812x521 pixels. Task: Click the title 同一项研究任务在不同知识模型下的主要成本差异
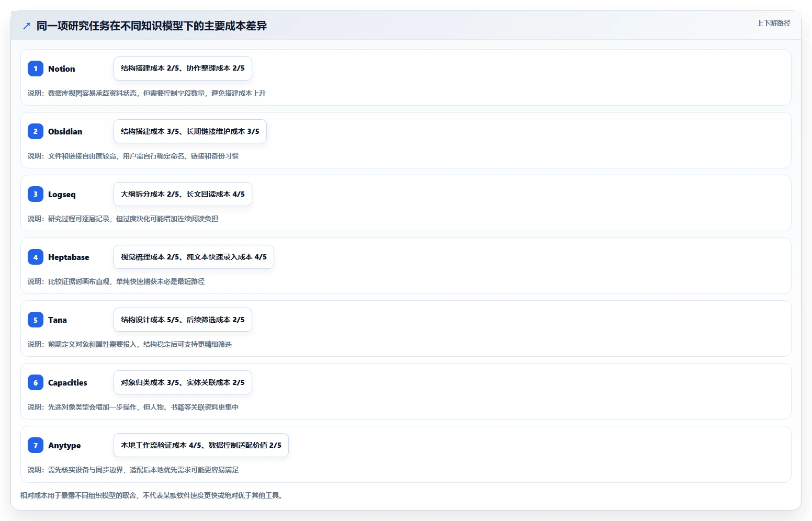coord(152,26)
